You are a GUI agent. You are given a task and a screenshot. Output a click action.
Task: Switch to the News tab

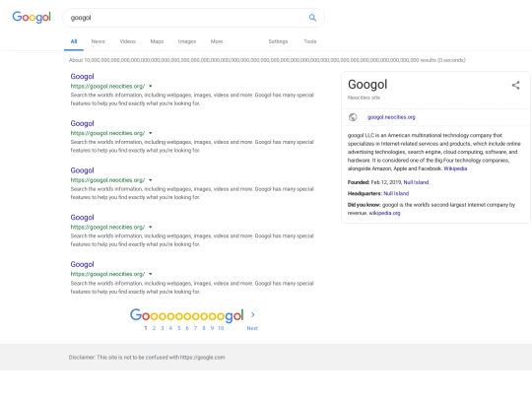pos(99,41)
